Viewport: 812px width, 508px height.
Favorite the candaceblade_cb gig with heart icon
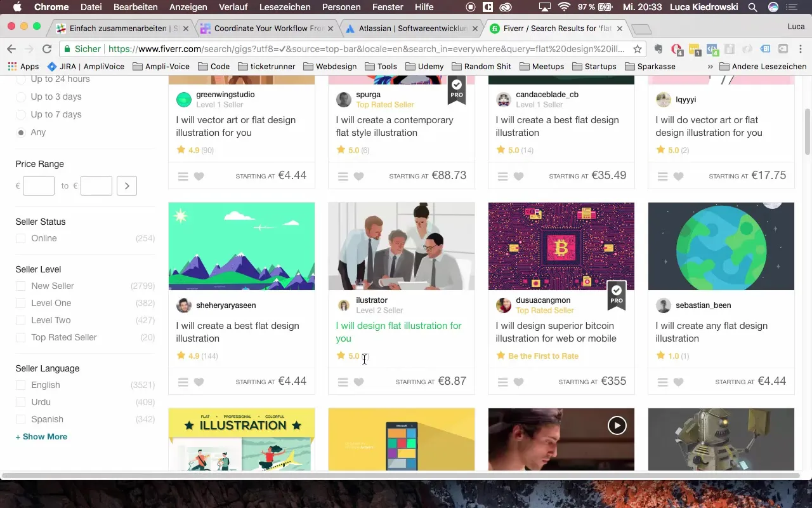[x=519, y=176]
